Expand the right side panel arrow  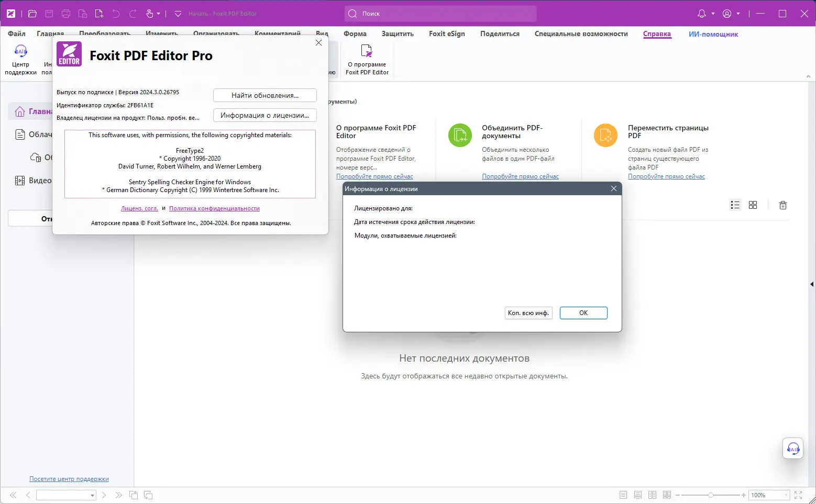[812, 284]
